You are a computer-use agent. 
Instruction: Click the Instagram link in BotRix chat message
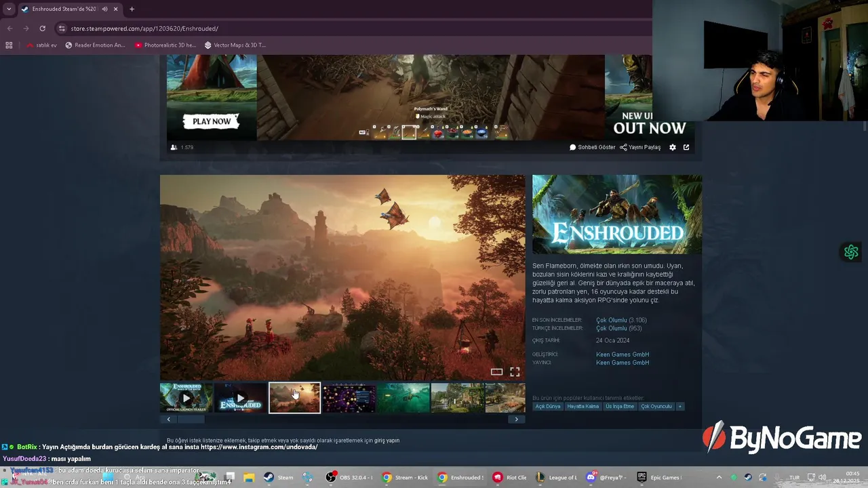click(259, 447)
